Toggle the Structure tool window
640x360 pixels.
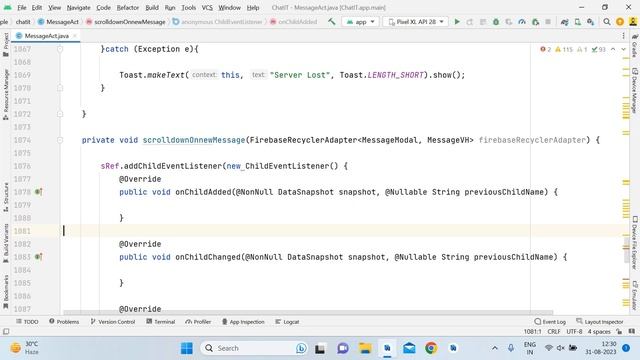[6, 197]
